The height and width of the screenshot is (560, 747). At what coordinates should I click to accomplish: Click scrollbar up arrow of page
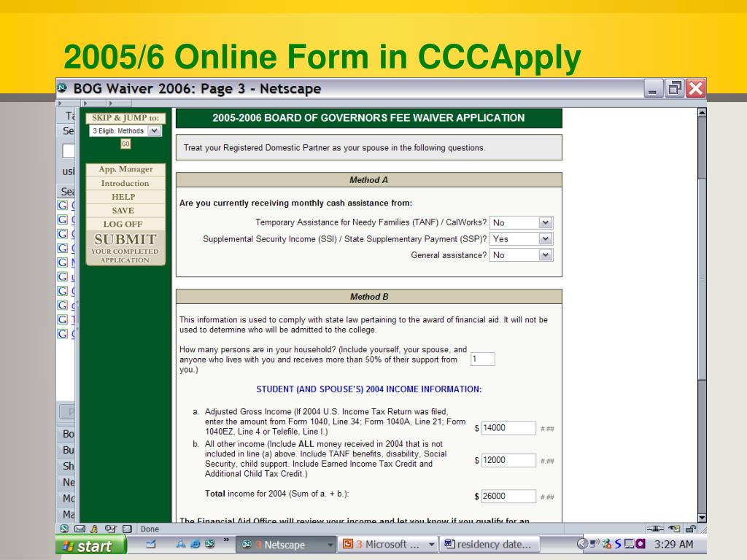click(x=702, y=113)
